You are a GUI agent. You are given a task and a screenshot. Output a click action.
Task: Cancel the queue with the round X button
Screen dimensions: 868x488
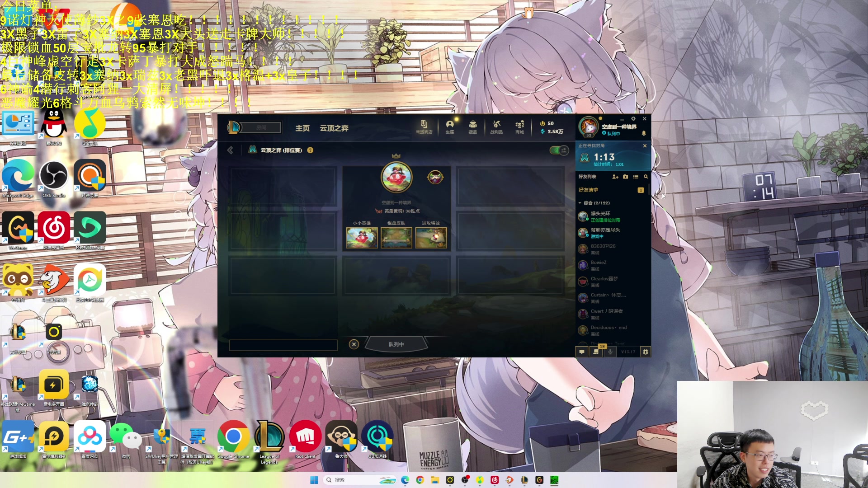click(354, 344)
